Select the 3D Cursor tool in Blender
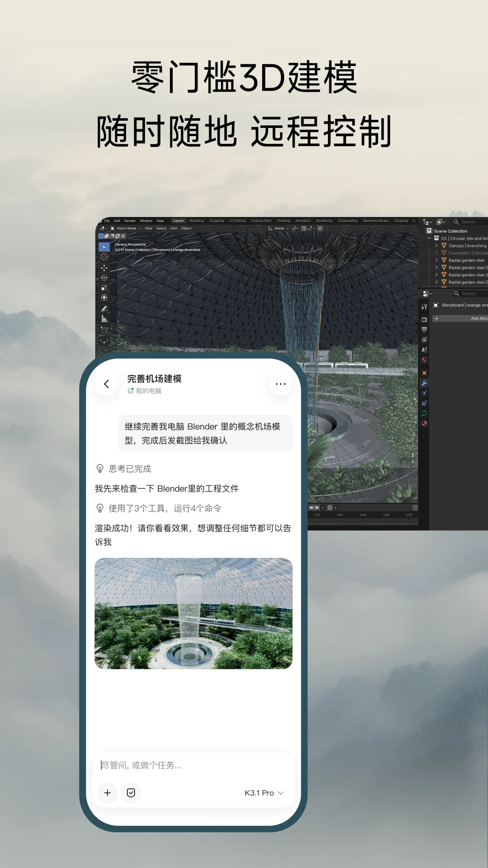Image resolution: width=488 pixels, height=868 pixels. coord(104,257)
